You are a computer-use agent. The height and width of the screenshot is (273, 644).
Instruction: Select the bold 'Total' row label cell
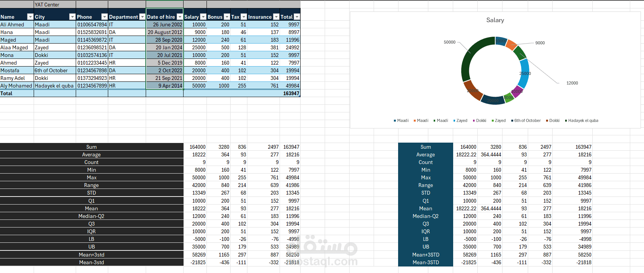[x=17, y=93]
